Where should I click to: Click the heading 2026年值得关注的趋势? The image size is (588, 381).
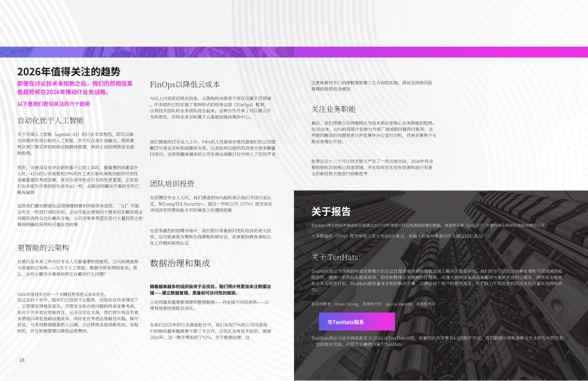(68, 72)
